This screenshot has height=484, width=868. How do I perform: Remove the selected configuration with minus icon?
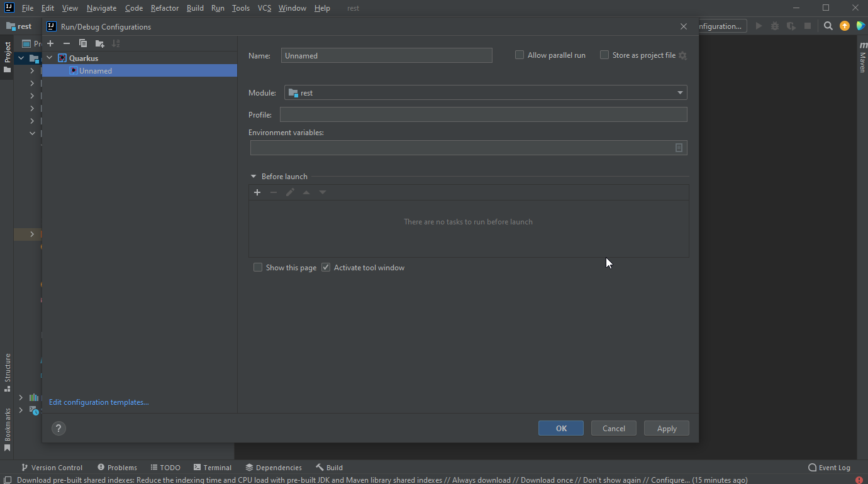[x=66, y=43]
